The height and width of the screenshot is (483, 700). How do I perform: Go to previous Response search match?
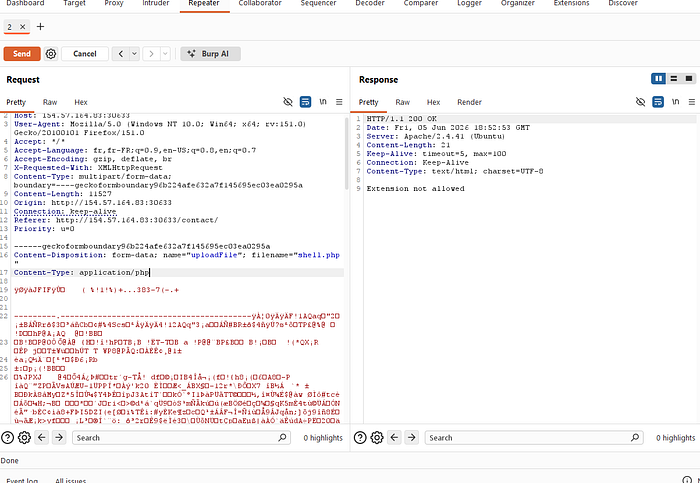tap(395, 438)
